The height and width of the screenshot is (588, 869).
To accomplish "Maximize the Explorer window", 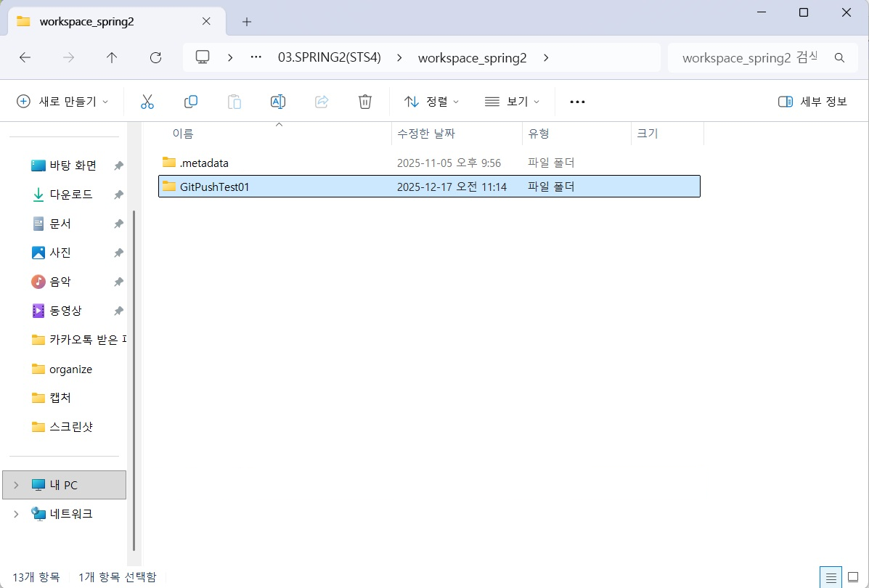I will (803, 13).
